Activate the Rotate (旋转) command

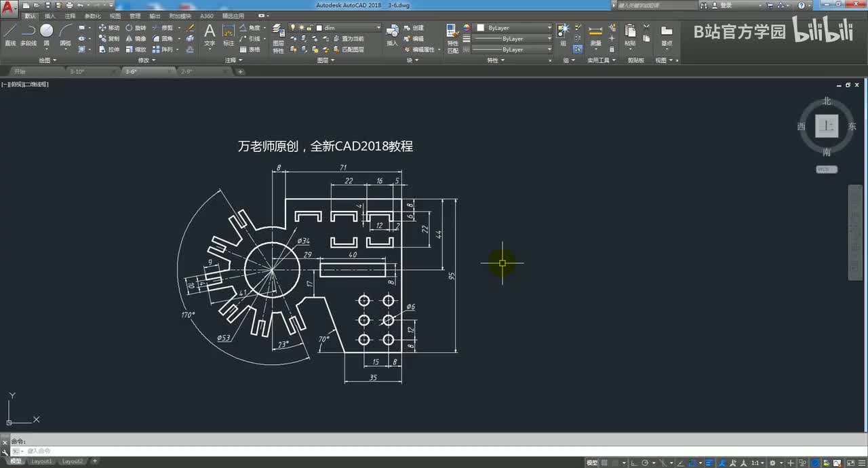pyautogui.click(x=136, y=28)
